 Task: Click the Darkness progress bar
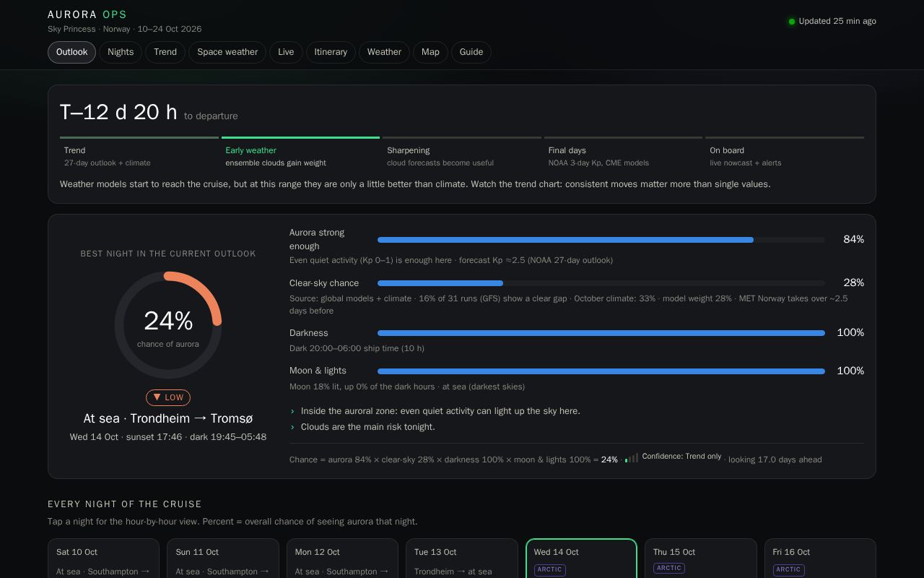pyautogui.click(x=601, y=333)
